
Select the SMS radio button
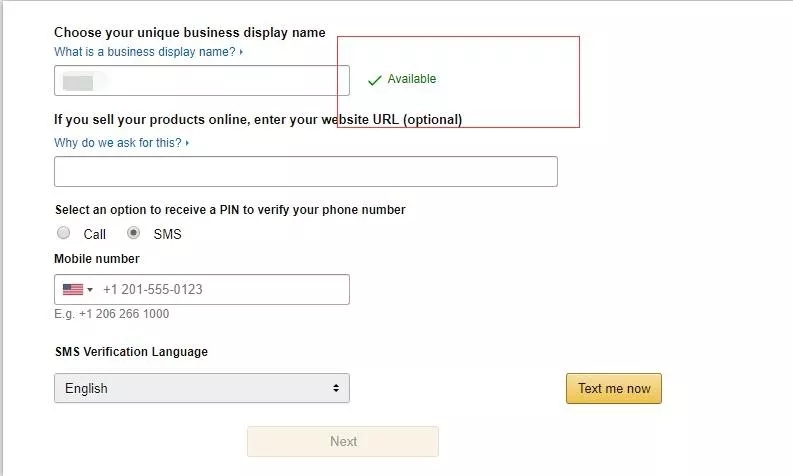pos(133,233)
